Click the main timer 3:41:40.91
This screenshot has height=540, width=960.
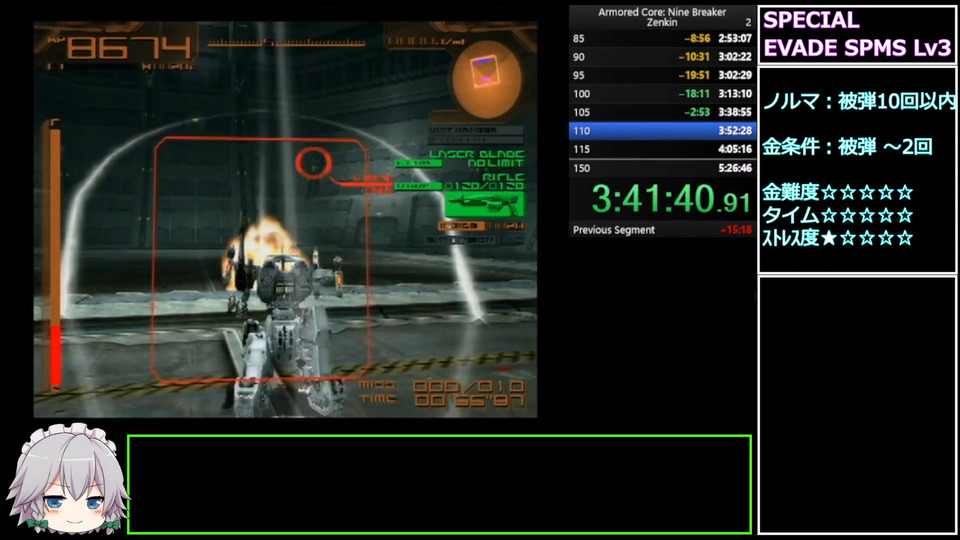click(x=671, y=200)
